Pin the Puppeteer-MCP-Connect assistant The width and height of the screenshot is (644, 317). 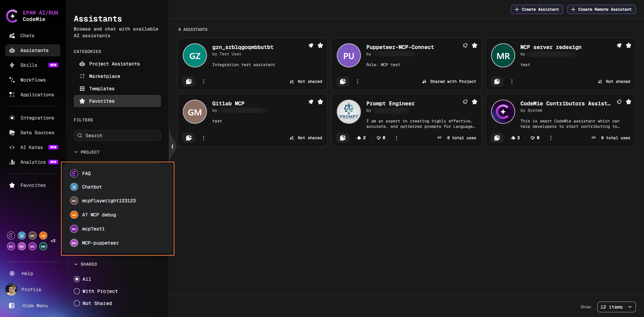465,45
